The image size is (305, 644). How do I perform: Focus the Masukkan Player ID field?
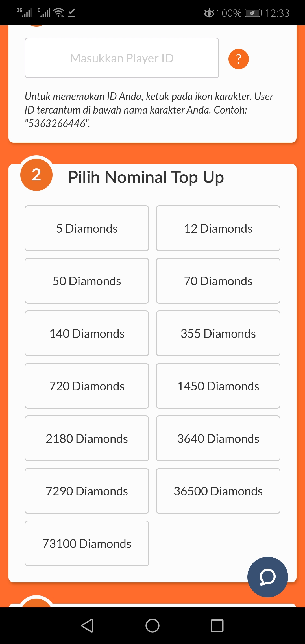(122, 58)
